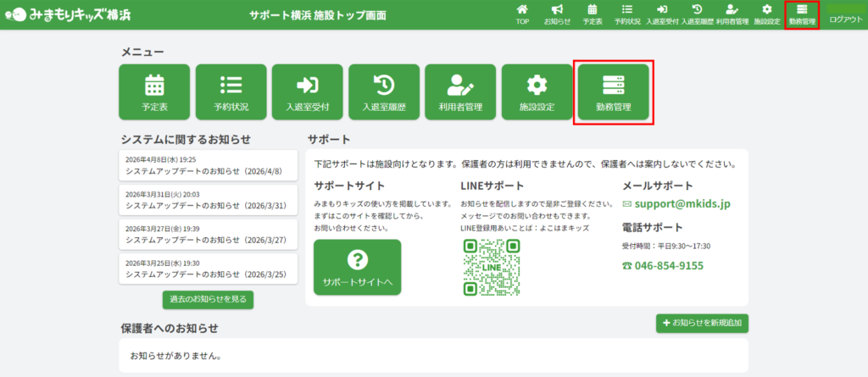Viewport: 868px width, 377px height.
Task: Open the support@mkids.jp email link
Action: [x=682, y=204]
